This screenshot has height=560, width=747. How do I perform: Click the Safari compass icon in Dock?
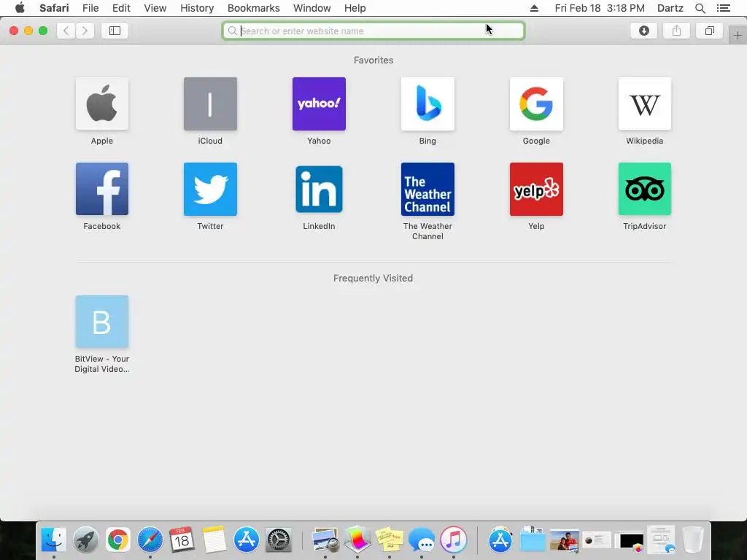click(150, 540)
